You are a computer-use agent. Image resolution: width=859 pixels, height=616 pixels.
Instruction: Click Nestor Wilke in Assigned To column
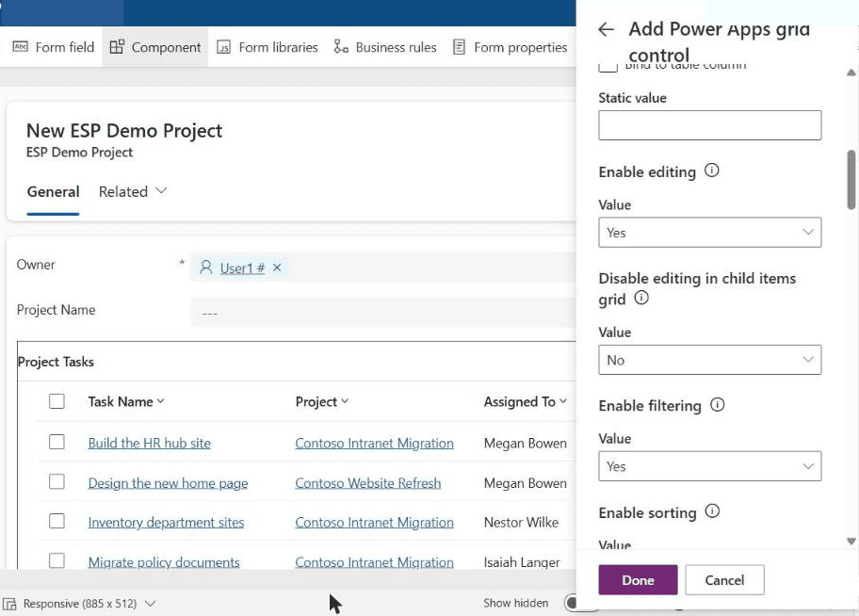pyautogui.click(x=521, y=523)
